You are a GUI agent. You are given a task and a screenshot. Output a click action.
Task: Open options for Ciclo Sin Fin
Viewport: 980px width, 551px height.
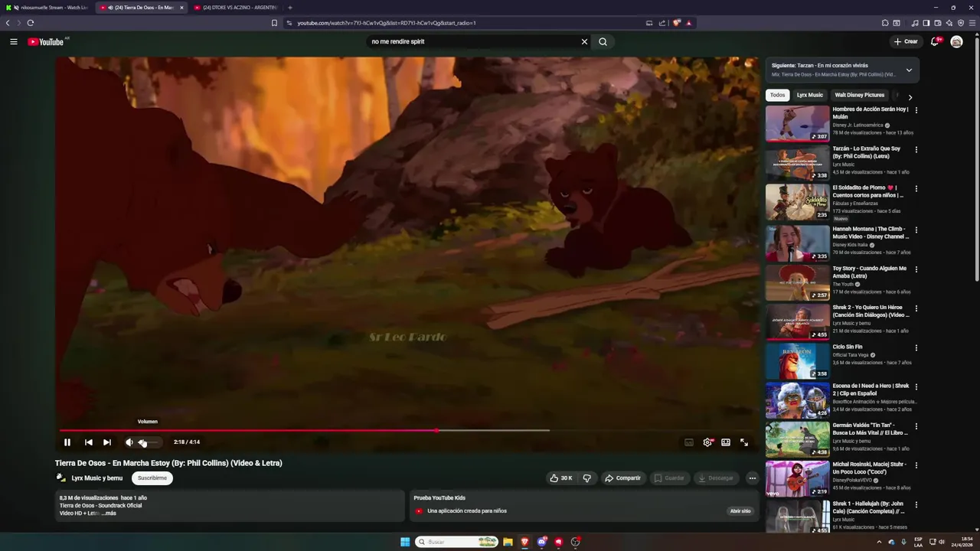[x=916, y=348]
